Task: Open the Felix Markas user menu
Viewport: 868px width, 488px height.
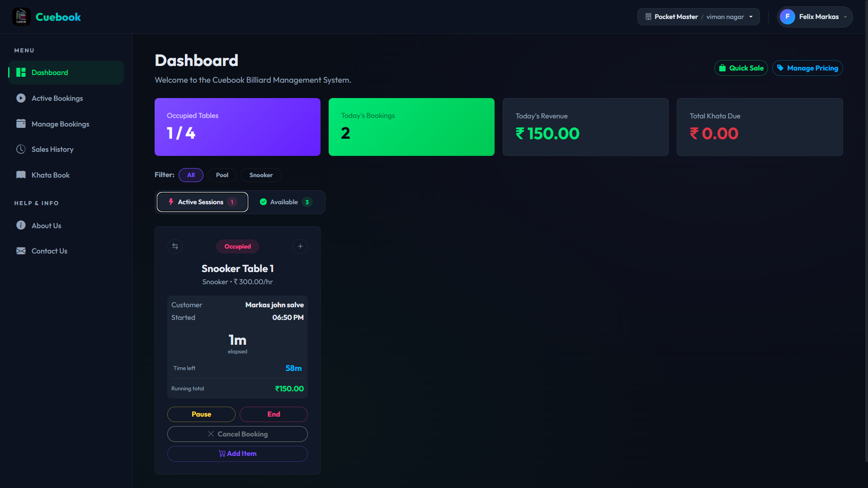Action: coord(815,17)
